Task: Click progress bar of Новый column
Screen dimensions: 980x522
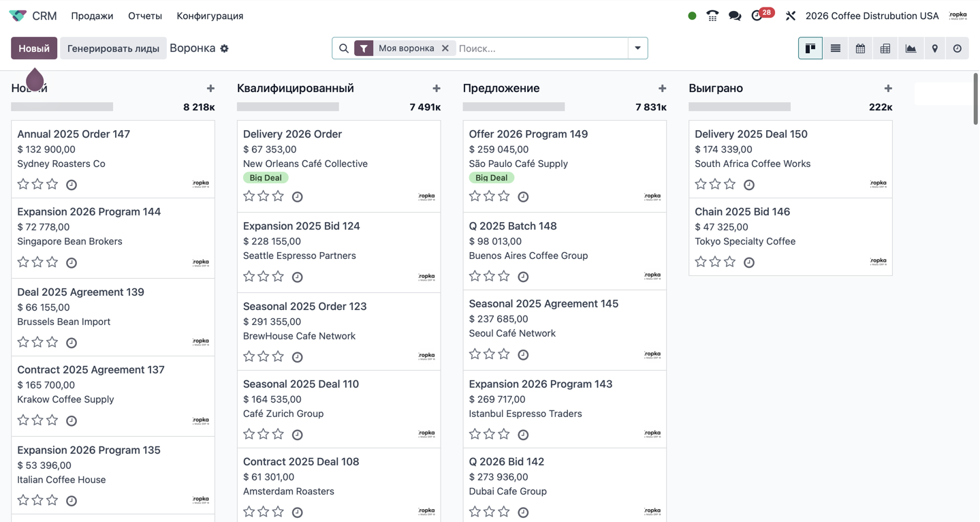Action: (x=62, y=107)
